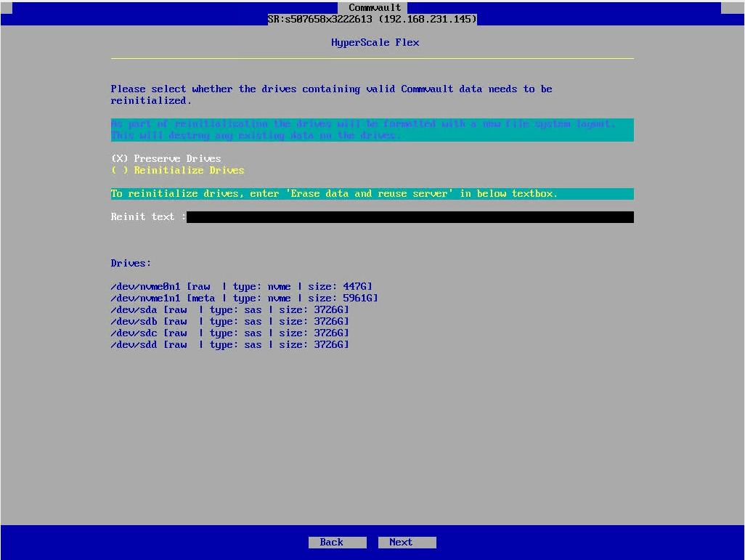
Task: Select the /dev/sdd drive row
Action: point(230,345)
